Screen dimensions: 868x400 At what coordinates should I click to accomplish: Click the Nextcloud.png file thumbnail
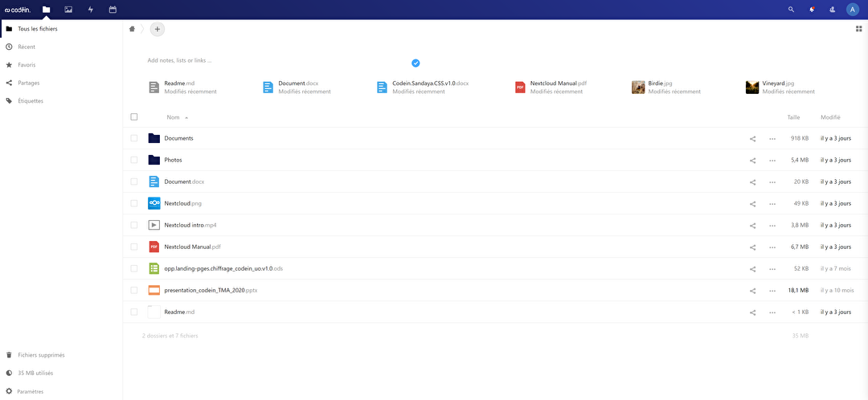pos(154,203)
